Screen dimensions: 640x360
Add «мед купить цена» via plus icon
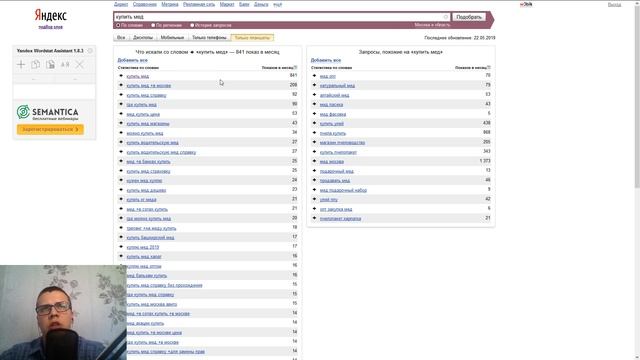121,114
